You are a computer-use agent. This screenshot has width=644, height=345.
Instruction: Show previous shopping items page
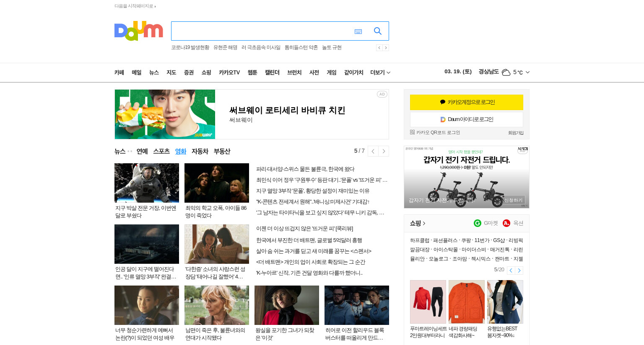click(x=511, y=270)
